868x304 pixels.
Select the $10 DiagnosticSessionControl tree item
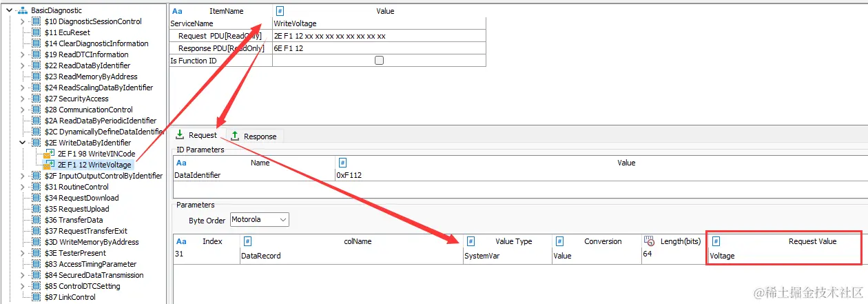93,21
